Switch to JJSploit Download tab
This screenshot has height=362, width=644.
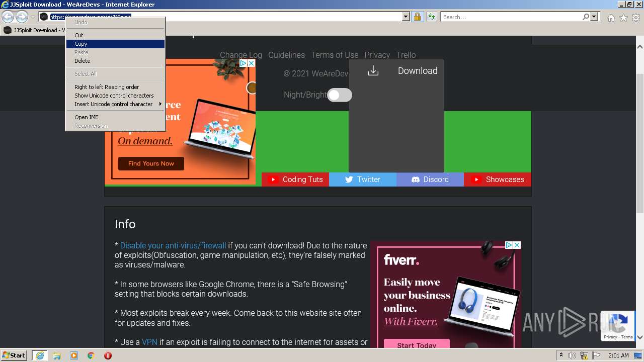click(33, 30)
